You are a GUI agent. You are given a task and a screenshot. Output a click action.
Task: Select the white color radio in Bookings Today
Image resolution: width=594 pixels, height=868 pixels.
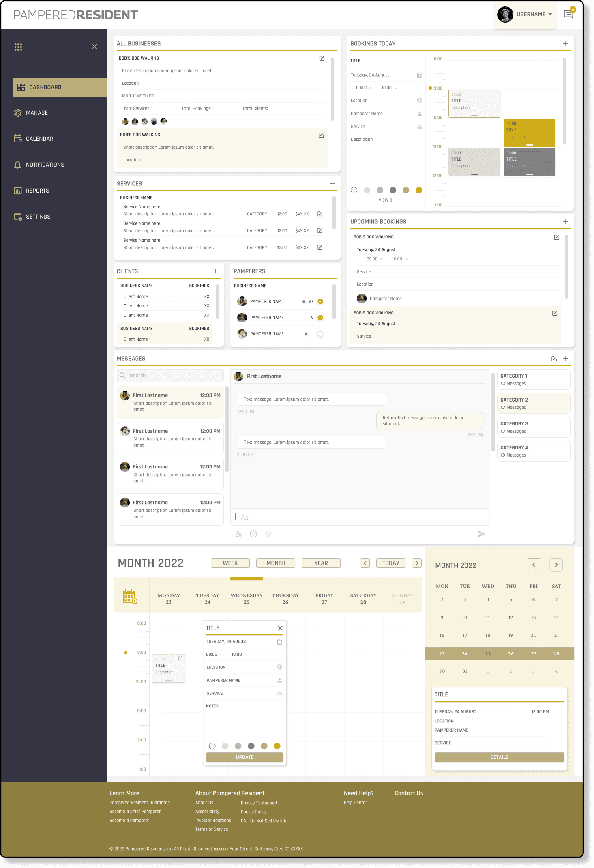[354, 190]
